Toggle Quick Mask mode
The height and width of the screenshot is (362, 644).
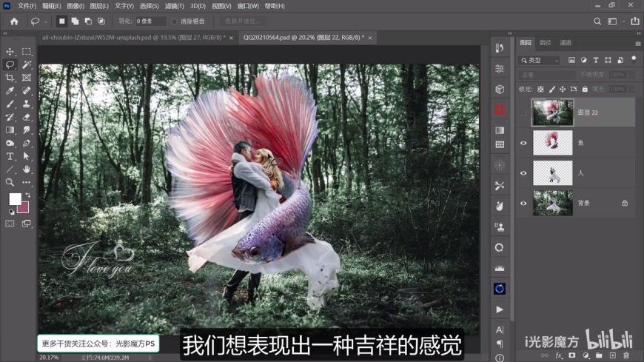click(10, 224)
